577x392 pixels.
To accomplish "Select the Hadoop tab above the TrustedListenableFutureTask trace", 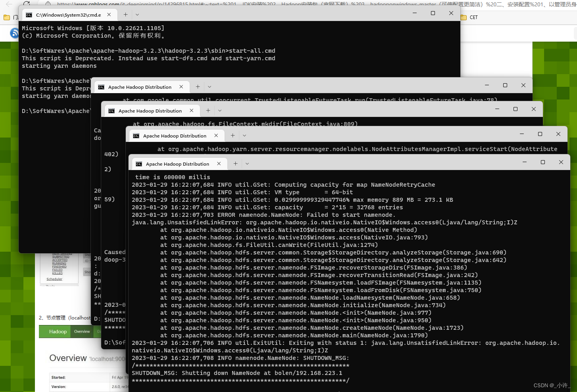I will point(141,87).
